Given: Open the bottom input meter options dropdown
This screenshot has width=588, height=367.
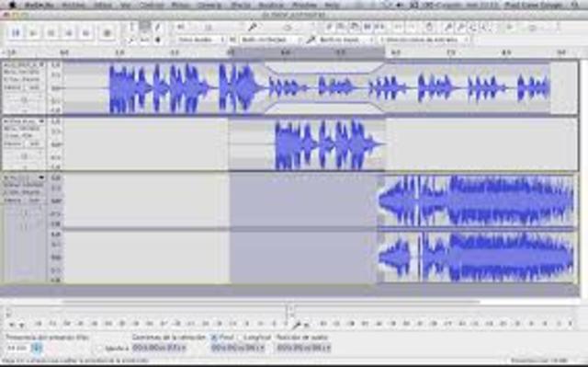Looking at the screenshot, I should tap(306, 325).
